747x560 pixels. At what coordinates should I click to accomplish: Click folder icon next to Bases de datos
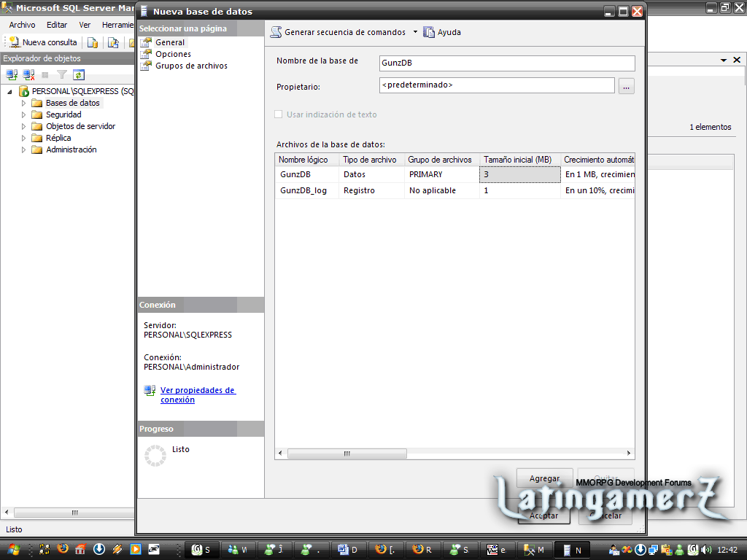[36, 103]
